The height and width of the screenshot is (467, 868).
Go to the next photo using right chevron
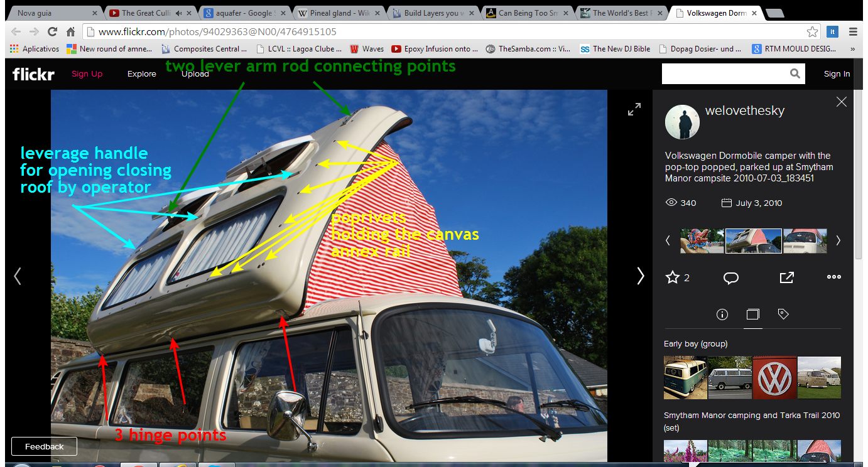click(x=640, y=276)
